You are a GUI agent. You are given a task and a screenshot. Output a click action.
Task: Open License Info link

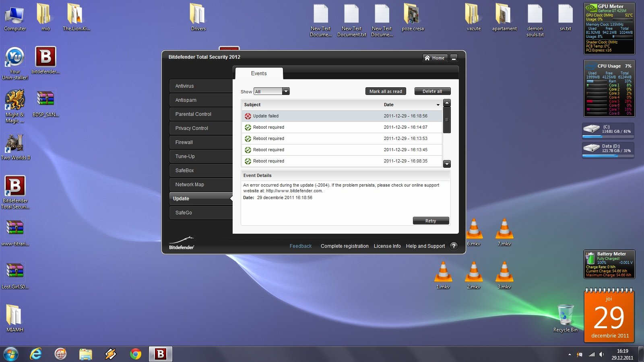[x=387, y=246]
